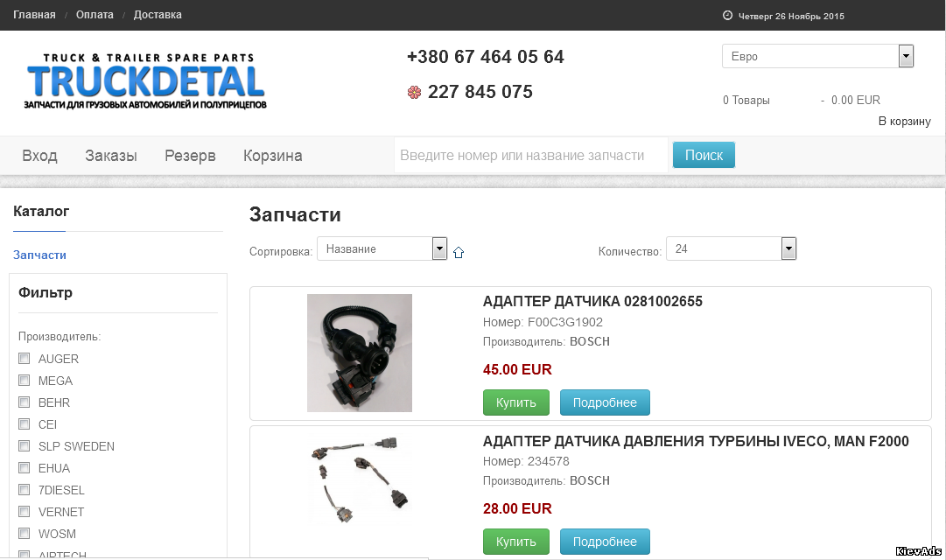Click Подробнее for the 28.00 EUR adapter
This screenshot has width=946, height=560.
click(605, 542)
